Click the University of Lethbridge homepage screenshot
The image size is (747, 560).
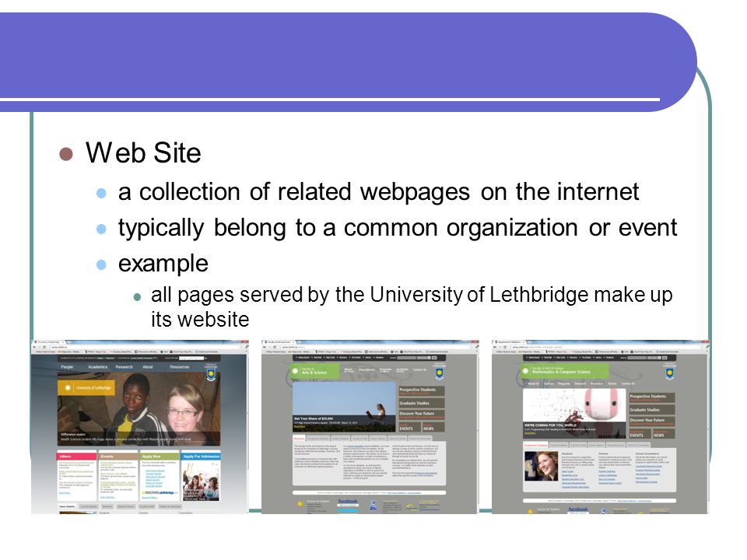pos(139,427)
